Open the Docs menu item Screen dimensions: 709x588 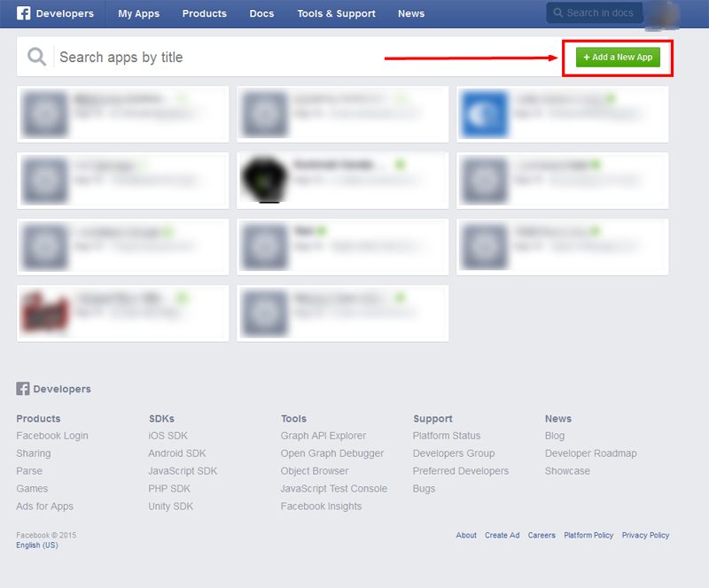[261, 13]
